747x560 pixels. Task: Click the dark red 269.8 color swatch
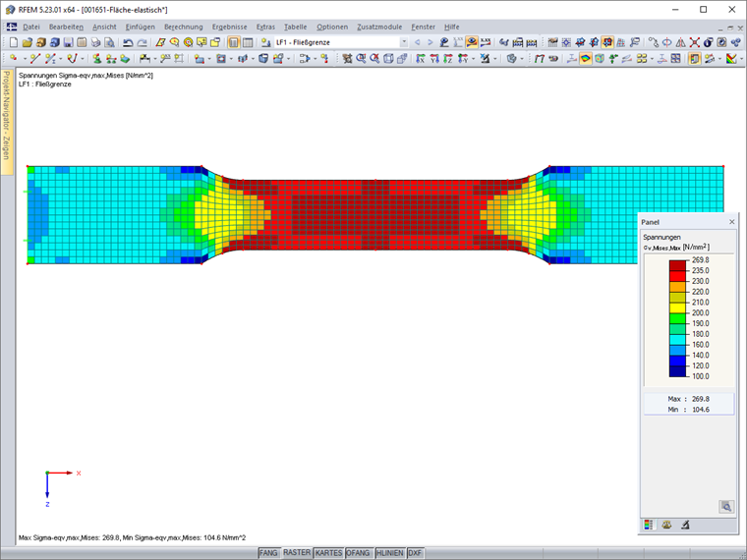pos(677,265)
